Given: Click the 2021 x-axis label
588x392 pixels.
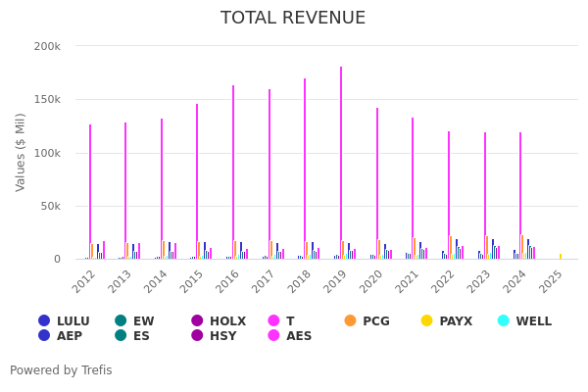Looking at the screenshot, I should pos(408,281).
